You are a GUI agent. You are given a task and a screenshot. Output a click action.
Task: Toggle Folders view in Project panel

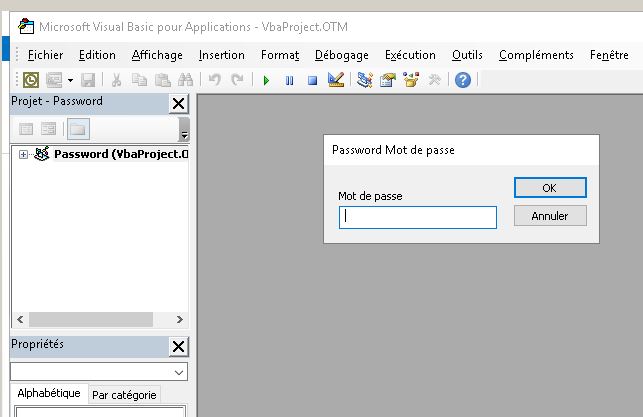(78, 129)
